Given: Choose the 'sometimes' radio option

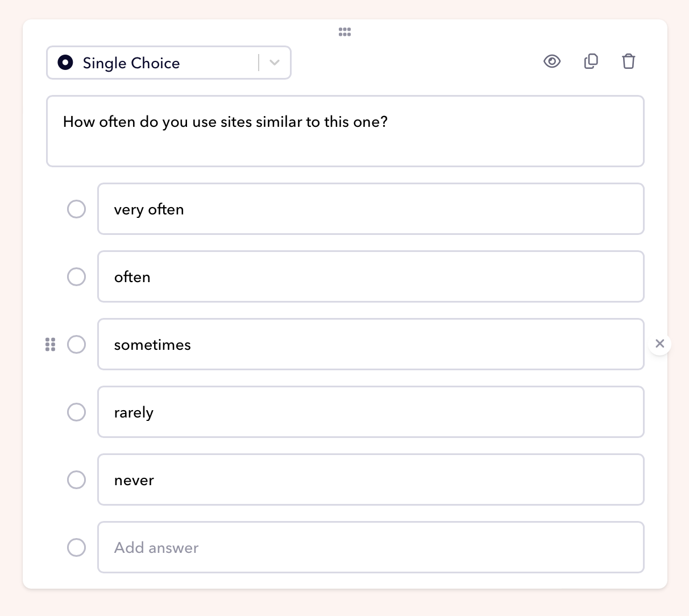Looking at the screenshot, I should (x=77, y=345).
